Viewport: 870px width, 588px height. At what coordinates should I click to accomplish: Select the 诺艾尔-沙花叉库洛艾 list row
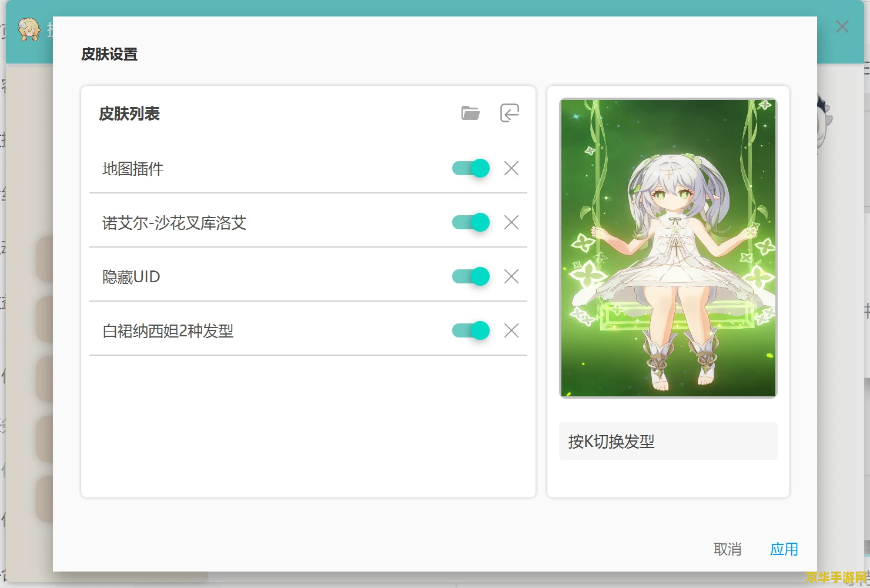click(308, 223)
